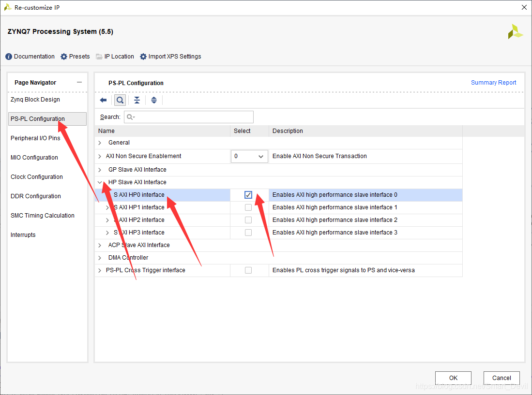Click the IP Location folder icon
The height and width of the screenshot is (395, 532).
99,57
